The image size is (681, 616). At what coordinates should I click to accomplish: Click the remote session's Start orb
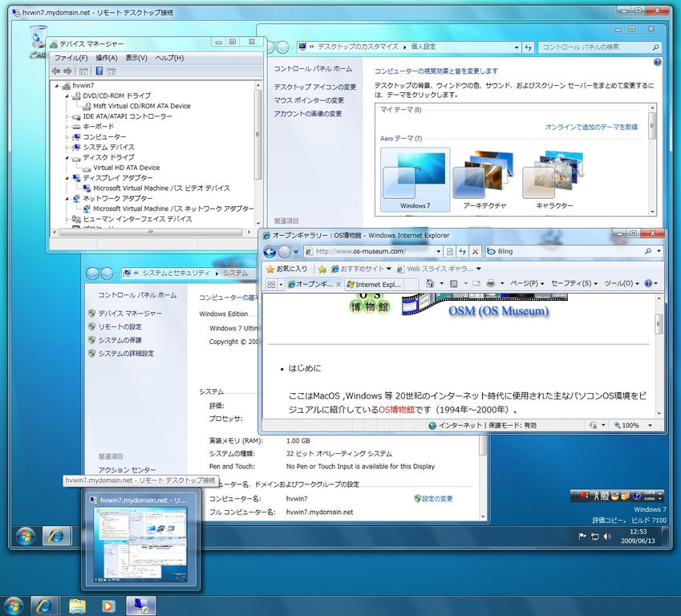coord(25,536)
